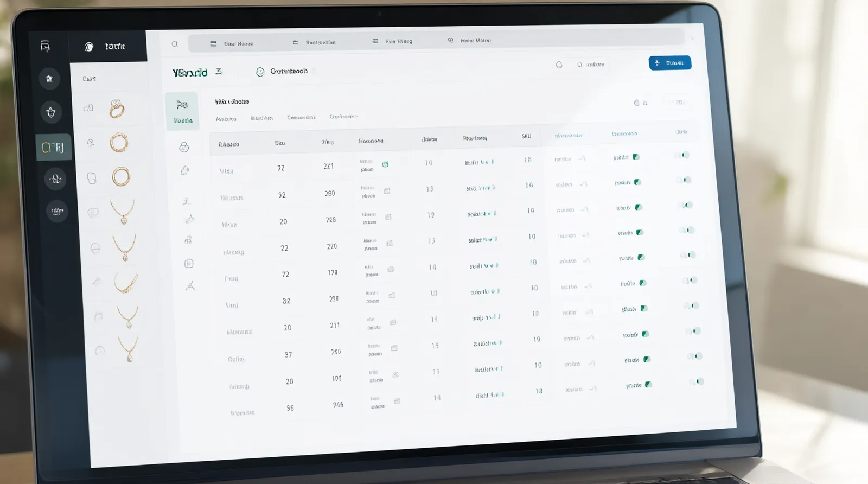Toggle the switch in the 245 row
This screenshot has width=868, height=484.
point(697,381)
